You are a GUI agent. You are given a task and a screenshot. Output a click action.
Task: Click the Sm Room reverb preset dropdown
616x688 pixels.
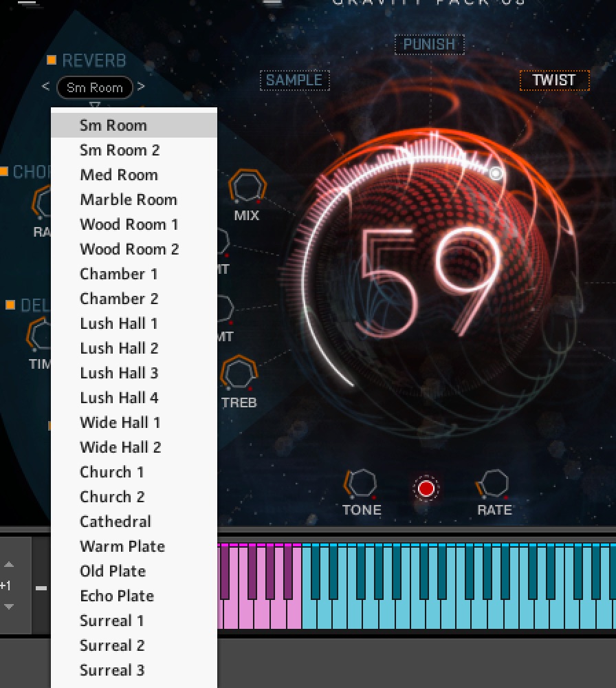[95, 87]
